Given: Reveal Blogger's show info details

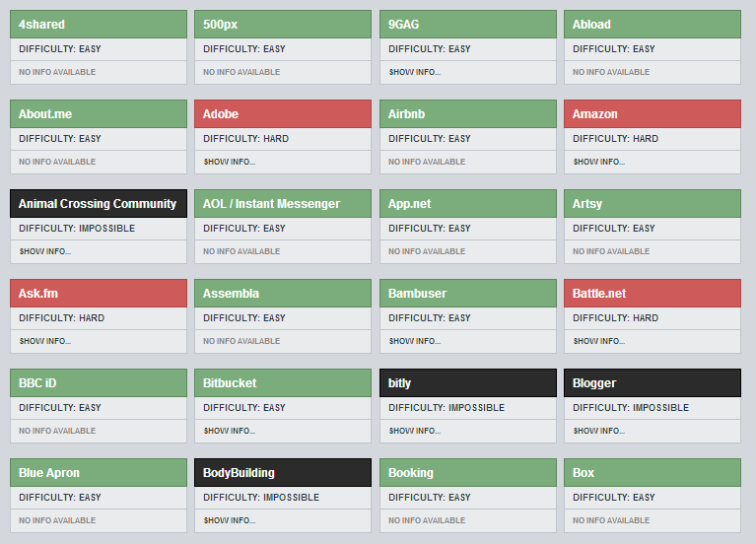Looking at the screenshot, I should tap(599, 431).
